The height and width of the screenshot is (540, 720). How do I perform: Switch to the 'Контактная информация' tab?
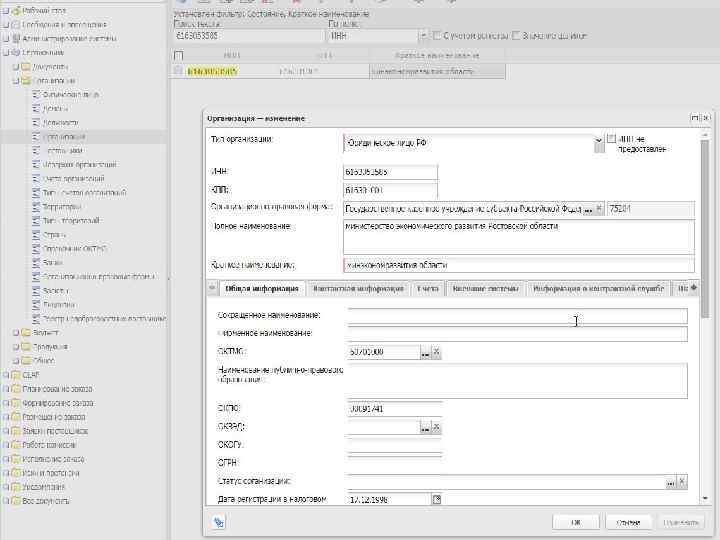point(358,288)
